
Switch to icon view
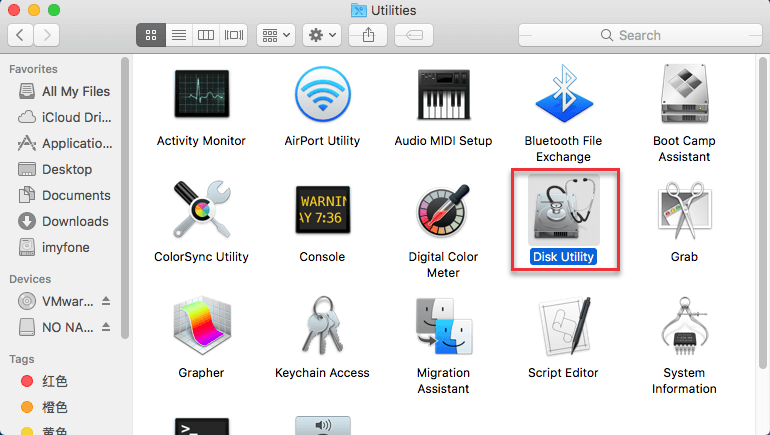[x=151, y=35]
